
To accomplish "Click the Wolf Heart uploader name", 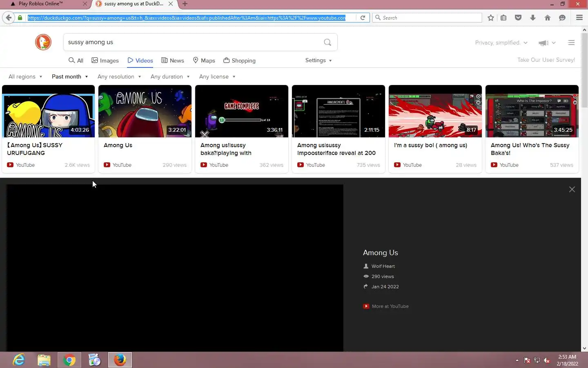I will point(383,266).
